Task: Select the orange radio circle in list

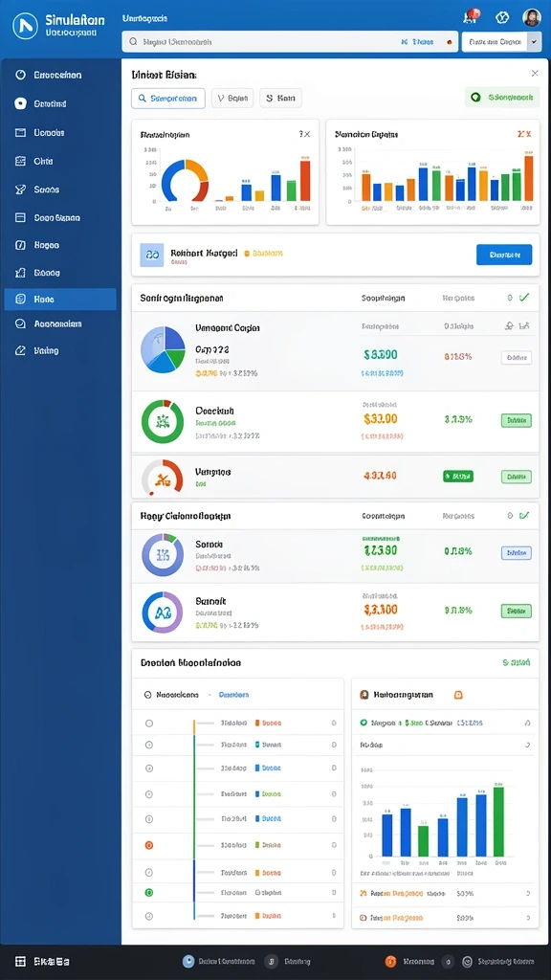Action: tap(148, 845)
